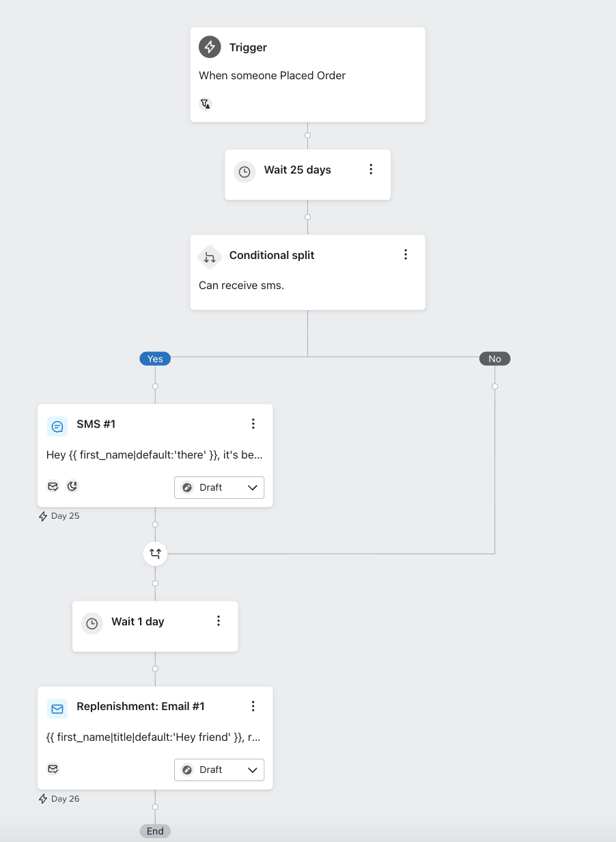Click the End node of the flow
The width and height of the screenshot is (616, 842).
pyautogui.click(x=155, y=831)
